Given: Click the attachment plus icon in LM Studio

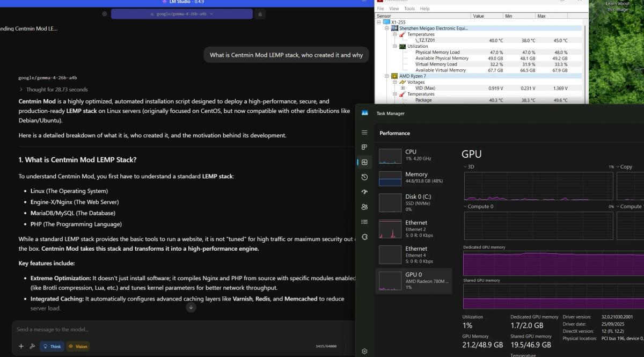Looking at the screenshot, I should pyautogui.click(x=21, y=346).
